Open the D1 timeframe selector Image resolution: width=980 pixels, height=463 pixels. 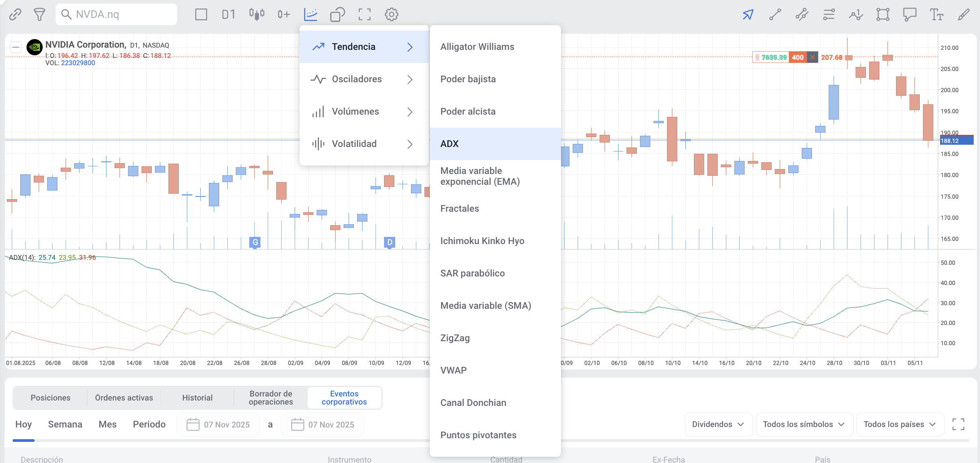(x=228, y=14)
